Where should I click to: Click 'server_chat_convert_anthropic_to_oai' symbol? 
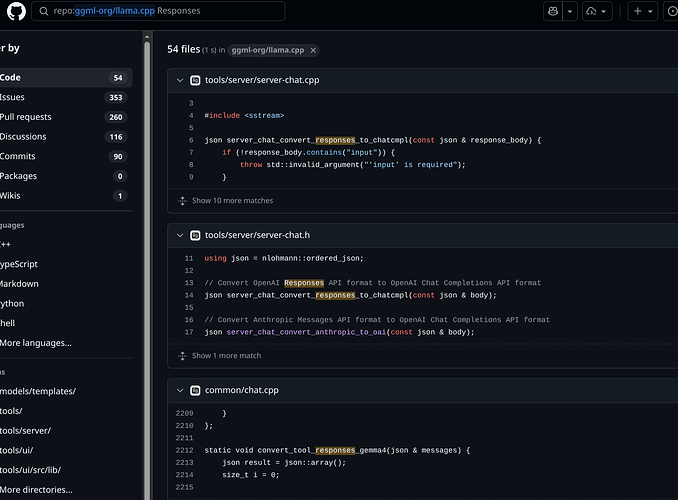(x=306, y=332)
